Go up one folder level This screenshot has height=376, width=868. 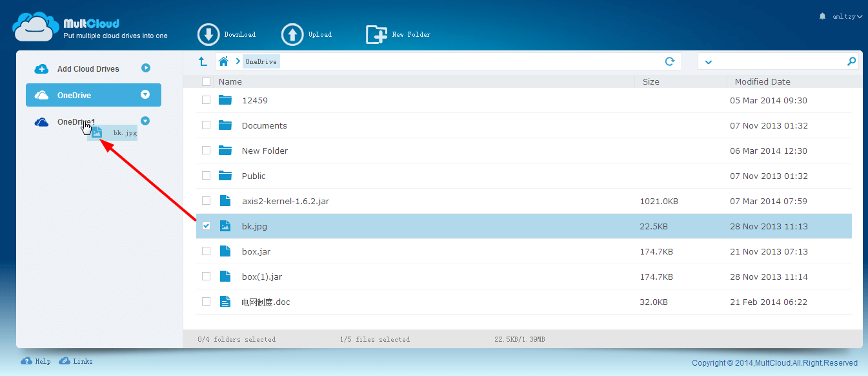click(203, 61)
